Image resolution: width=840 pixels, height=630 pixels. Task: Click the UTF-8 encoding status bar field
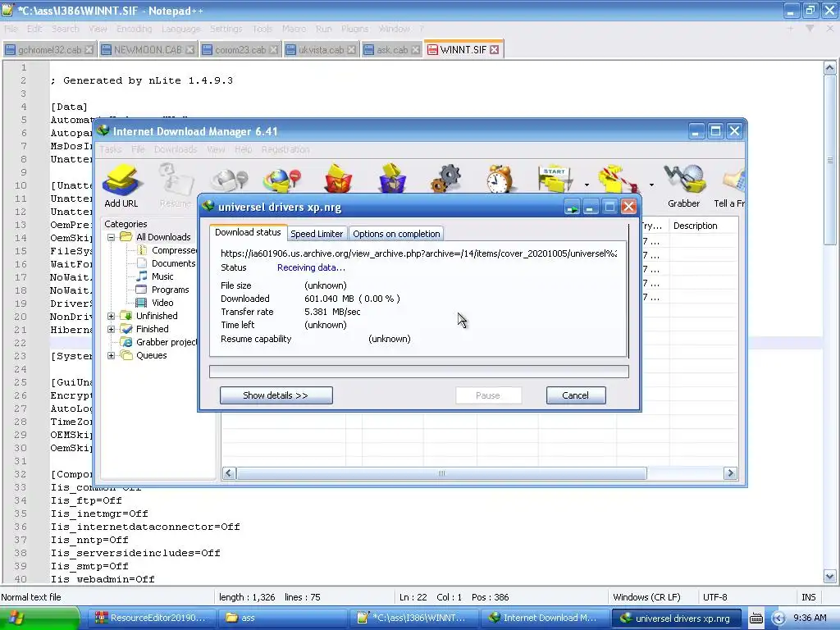pos(715,597)
